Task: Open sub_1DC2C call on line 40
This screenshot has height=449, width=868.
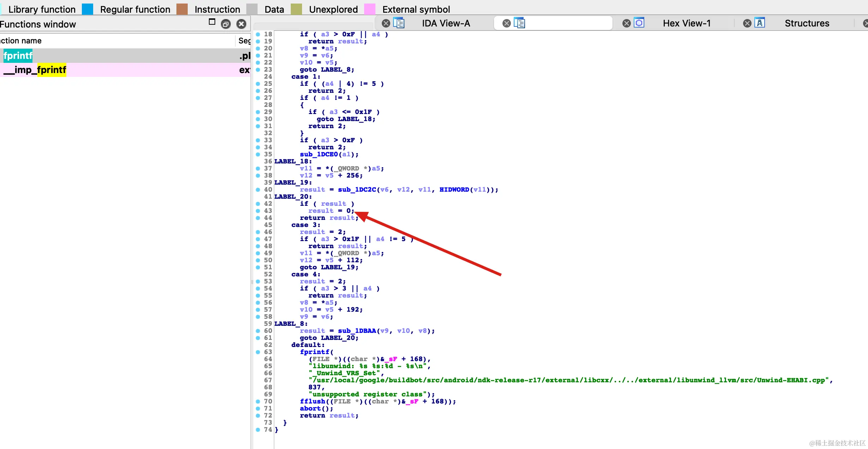Action: 357,190
